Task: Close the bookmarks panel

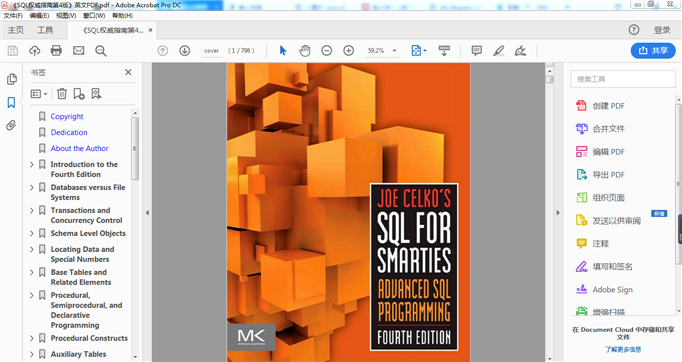Action: (x=128, y=72)
